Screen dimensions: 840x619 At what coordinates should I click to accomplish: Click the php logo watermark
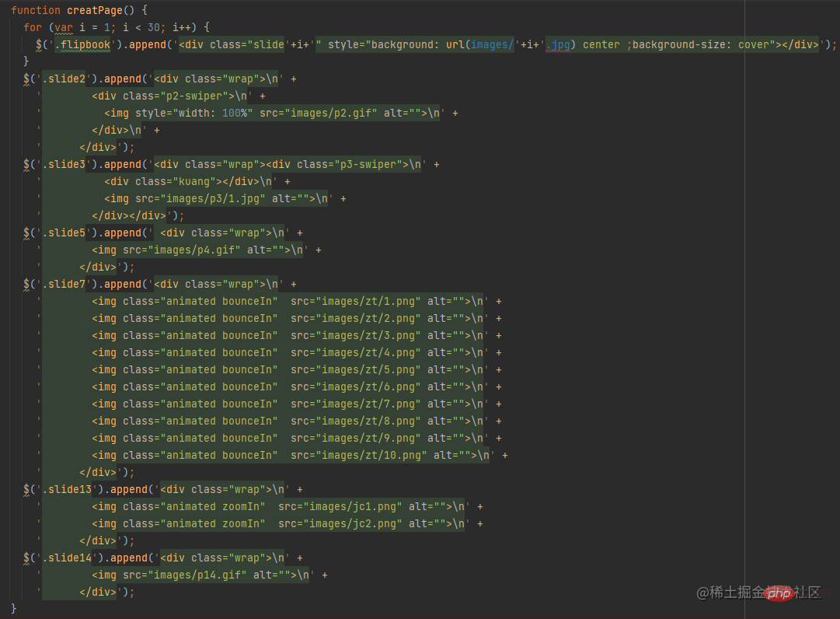click(777, 593)
